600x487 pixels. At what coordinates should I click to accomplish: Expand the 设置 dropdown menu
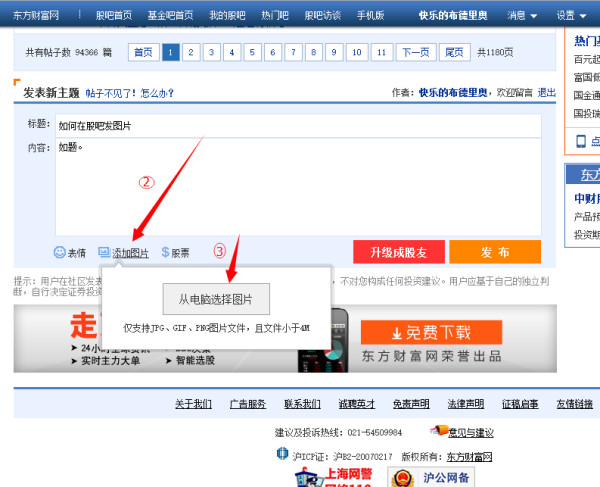(571, 16)
